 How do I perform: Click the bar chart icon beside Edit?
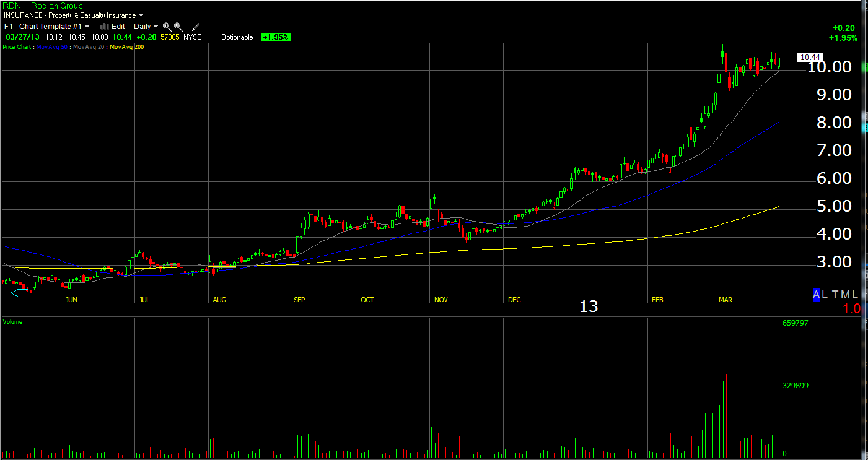[x=104, y=27]
